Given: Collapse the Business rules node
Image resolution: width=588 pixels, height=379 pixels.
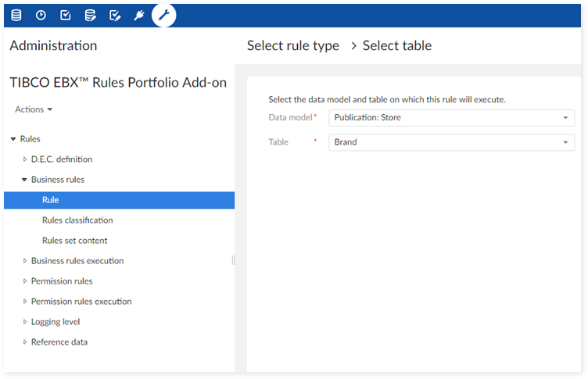Looking at the screenshot, I should point(25,180).
